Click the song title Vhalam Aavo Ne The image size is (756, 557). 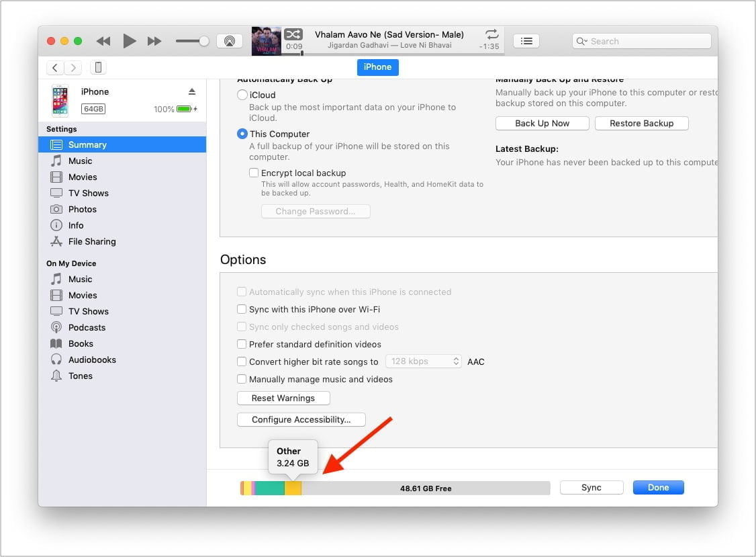point(389,35)
